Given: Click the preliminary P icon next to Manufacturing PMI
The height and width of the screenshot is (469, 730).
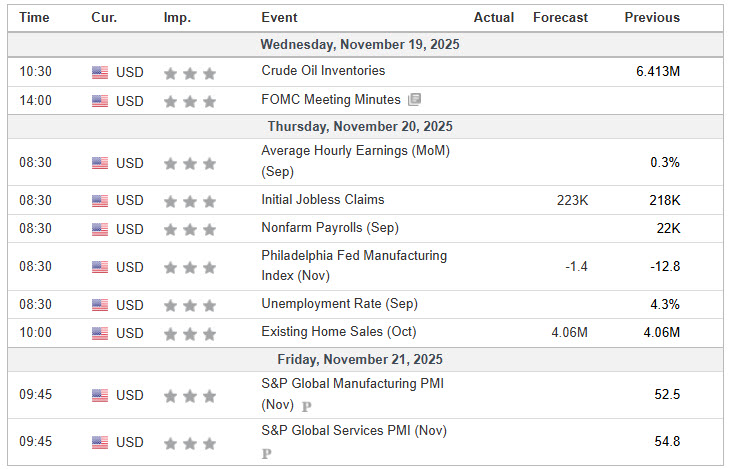Looking at the screenshot, I should [x=306, y=406].
